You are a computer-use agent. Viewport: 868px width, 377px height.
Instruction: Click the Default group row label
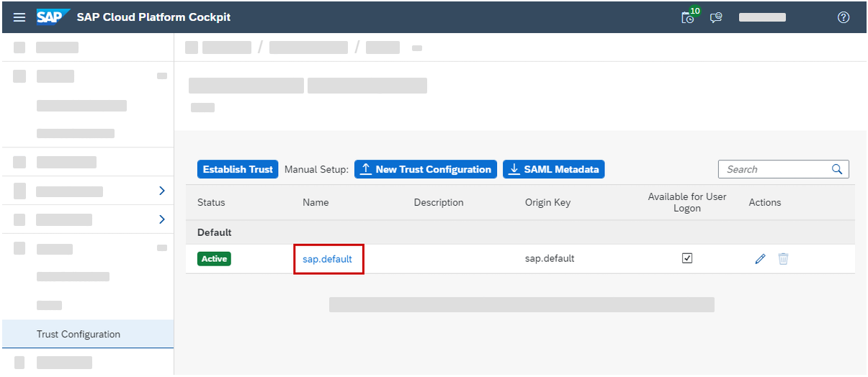pyautogui.click(x=215, y=232)
